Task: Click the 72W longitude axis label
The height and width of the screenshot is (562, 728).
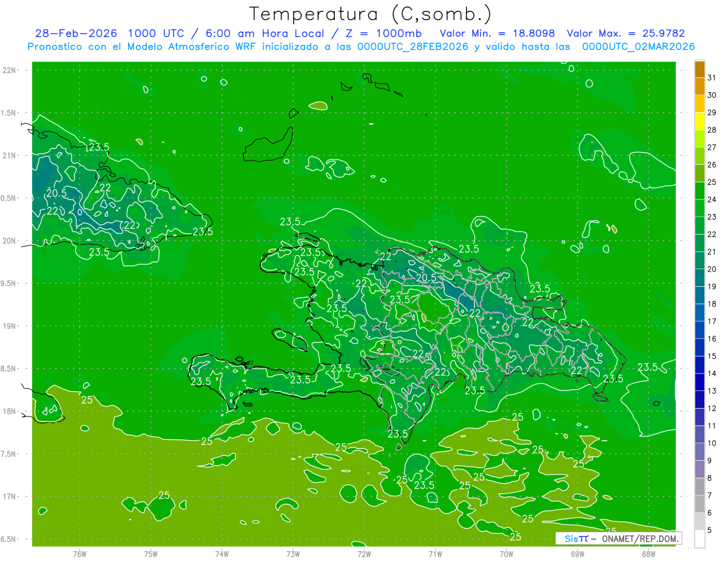Action: point(364,554)
